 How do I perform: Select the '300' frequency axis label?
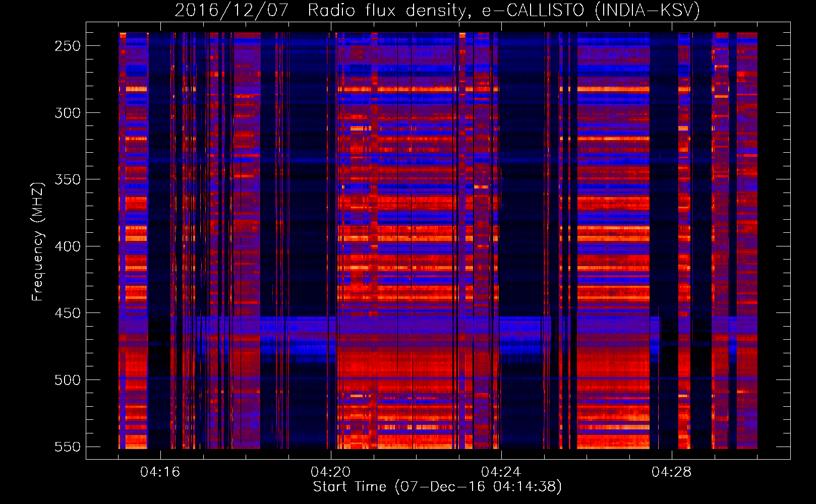[68, 113]
